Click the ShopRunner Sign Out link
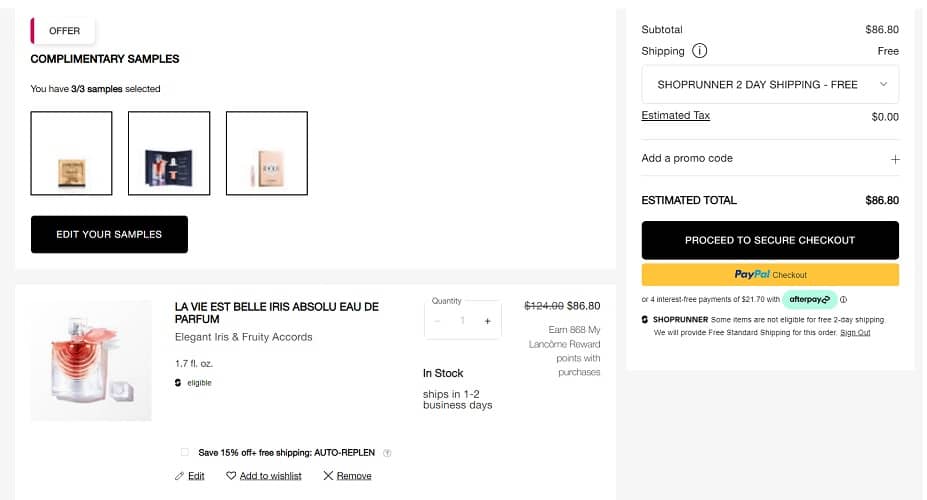Image resolution: width=927 pixels, height=500 pixels. point(855,332)
